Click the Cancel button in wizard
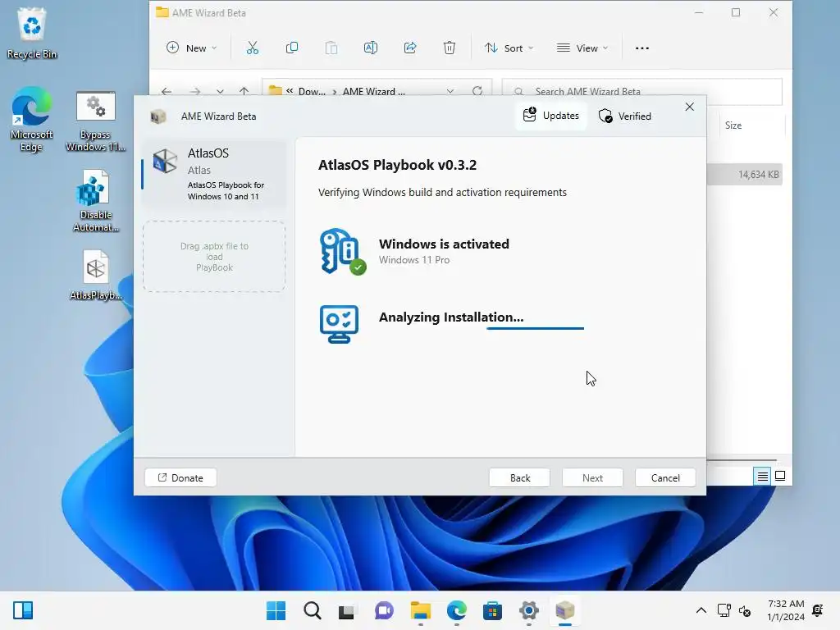Screen dimensions: 840x630 [665, 478]
